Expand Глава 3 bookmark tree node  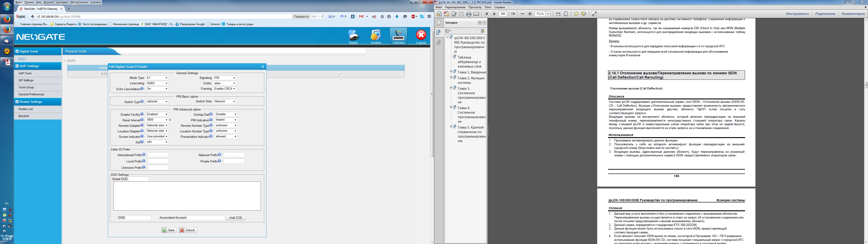pyautogui.click(x=451, y=88)
